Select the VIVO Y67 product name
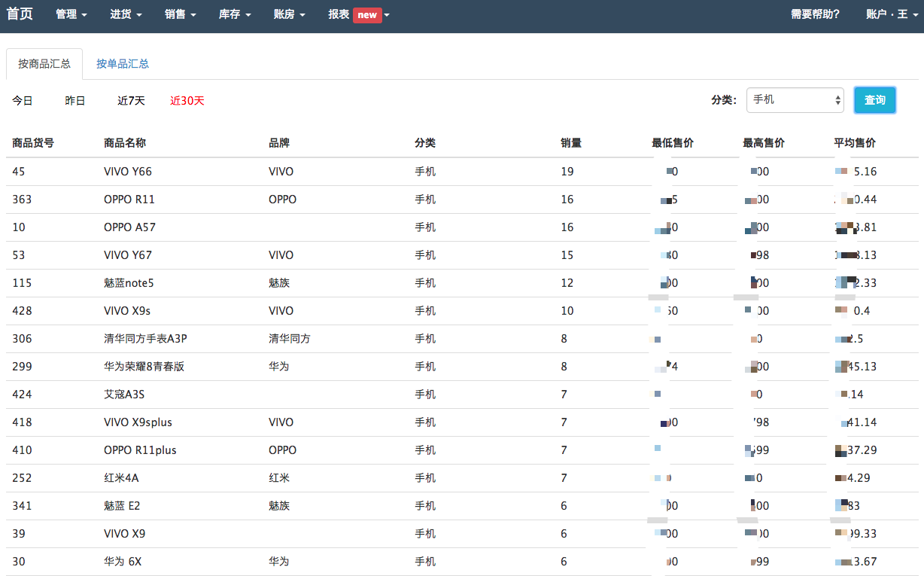This screenshot has height=576, width=924. pos(128,255)
